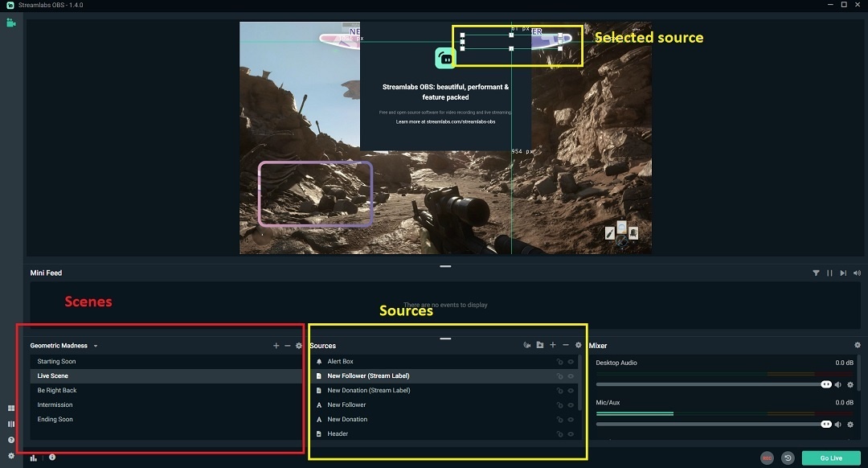Image resolution: width=868 pixels, height=468 pixels.
Task: Lock the New Follower text source
Action: [559, 404]
